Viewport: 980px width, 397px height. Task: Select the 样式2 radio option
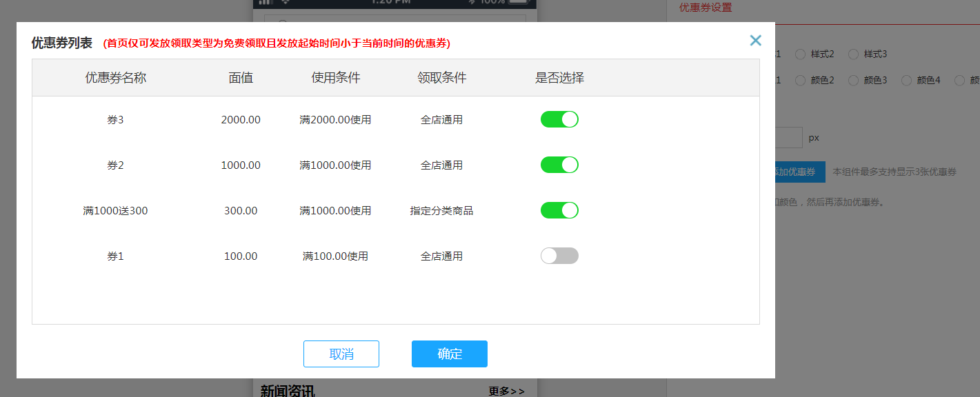point(800,54)
